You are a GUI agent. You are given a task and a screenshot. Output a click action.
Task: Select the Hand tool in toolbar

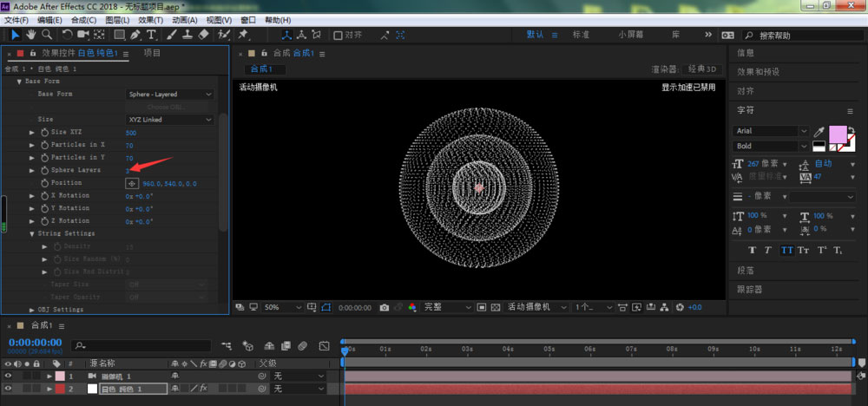click(x=30, y=35)
